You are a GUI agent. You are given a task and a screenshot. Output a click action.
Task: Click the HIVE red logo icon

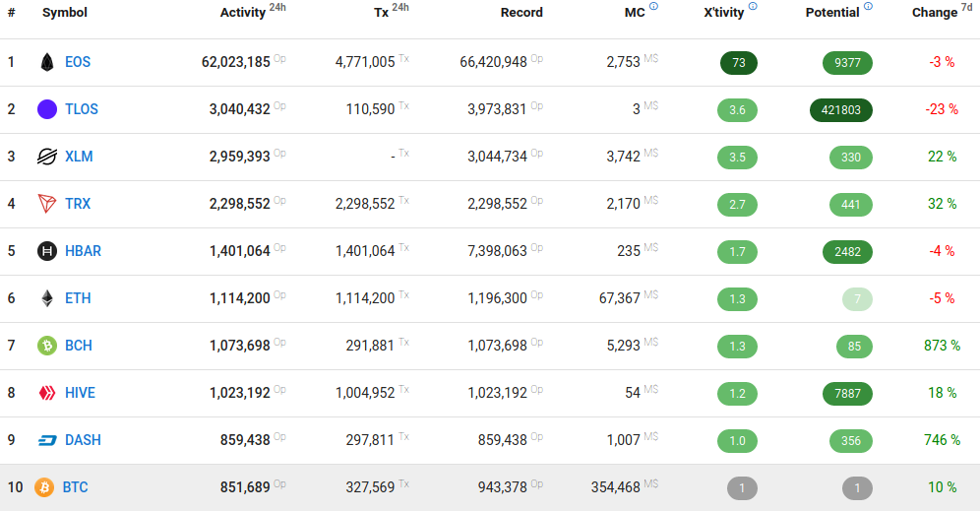pos(47,393)
